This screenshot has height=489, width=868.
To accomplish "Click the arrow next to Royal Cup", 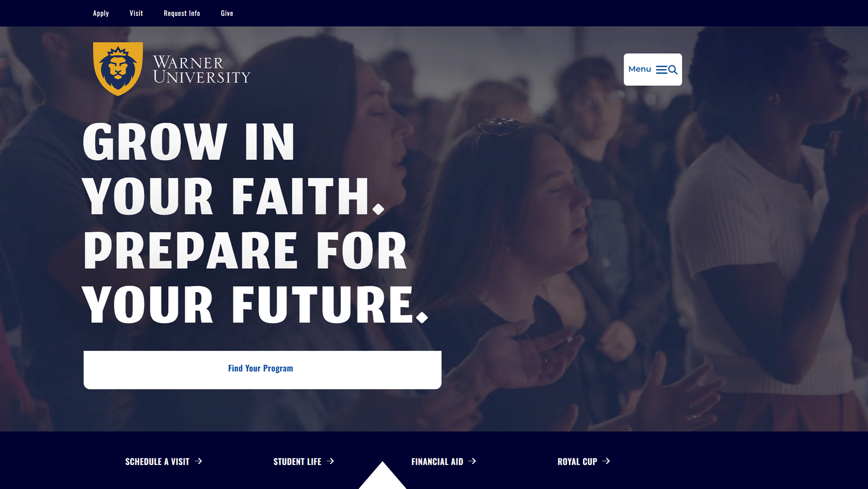I will coord(606,461).
